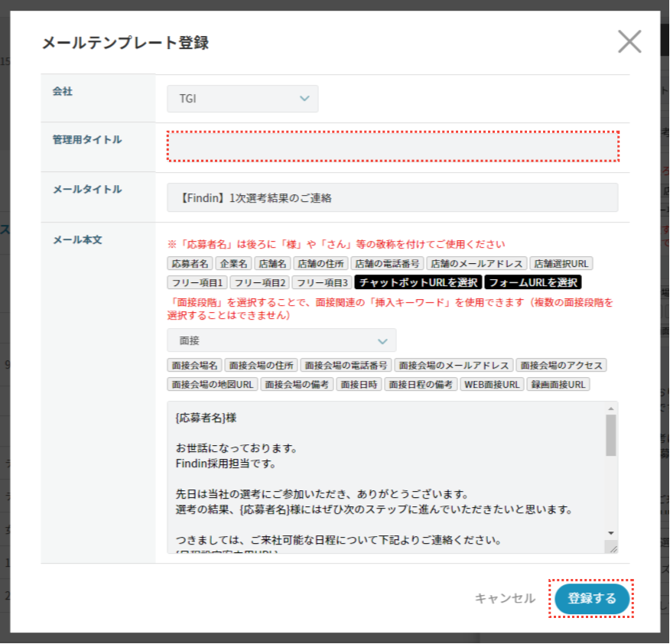
Task: Click the 登録する button
Action: click(592, 599)
